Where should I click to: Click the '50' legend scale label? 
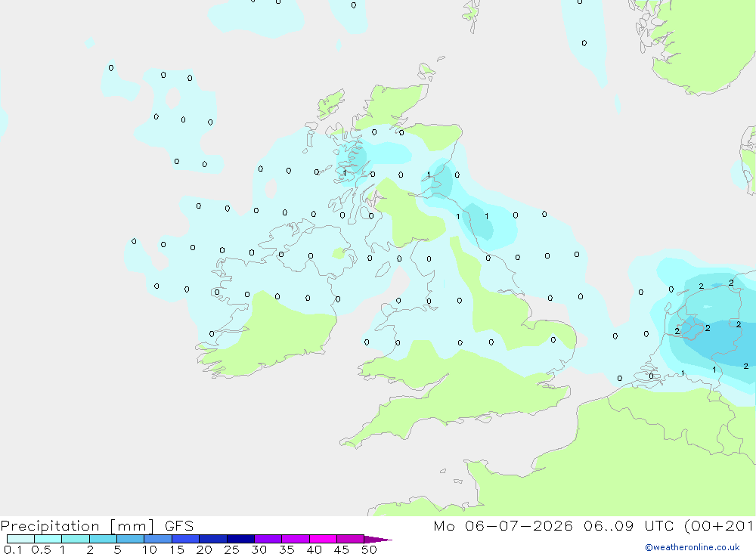(369, 549)
